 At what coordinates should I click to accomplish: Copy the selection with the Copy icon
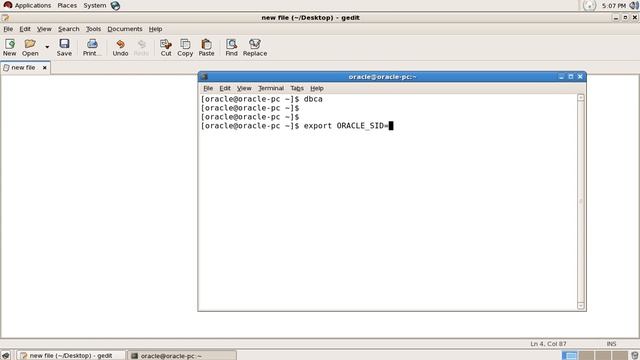click(x=185, y=48)
